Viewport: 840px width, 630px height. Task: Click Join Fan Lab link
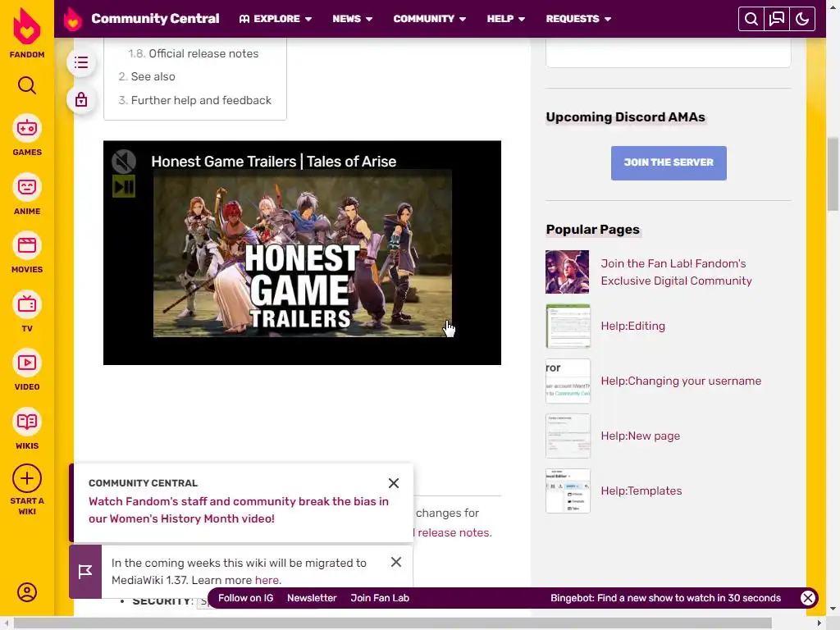pos(380,598)
